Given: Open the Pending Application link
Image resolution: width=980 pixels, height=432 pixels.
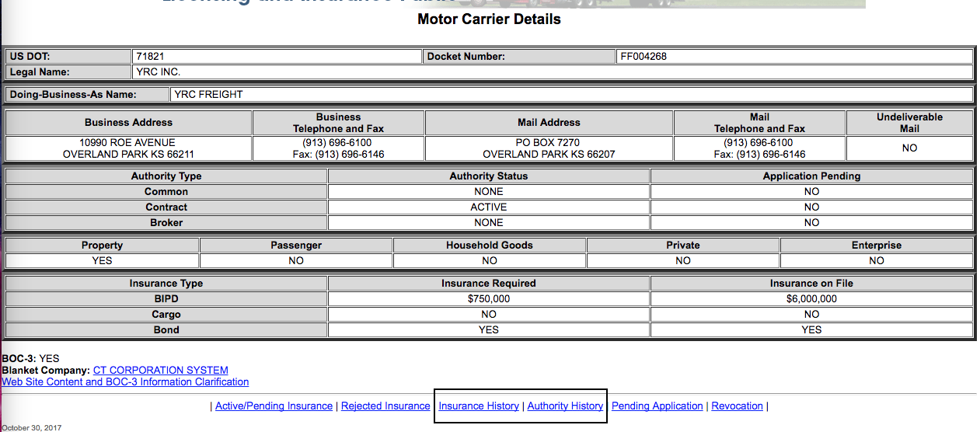Looking at the screenshot, I should [657, 406].
